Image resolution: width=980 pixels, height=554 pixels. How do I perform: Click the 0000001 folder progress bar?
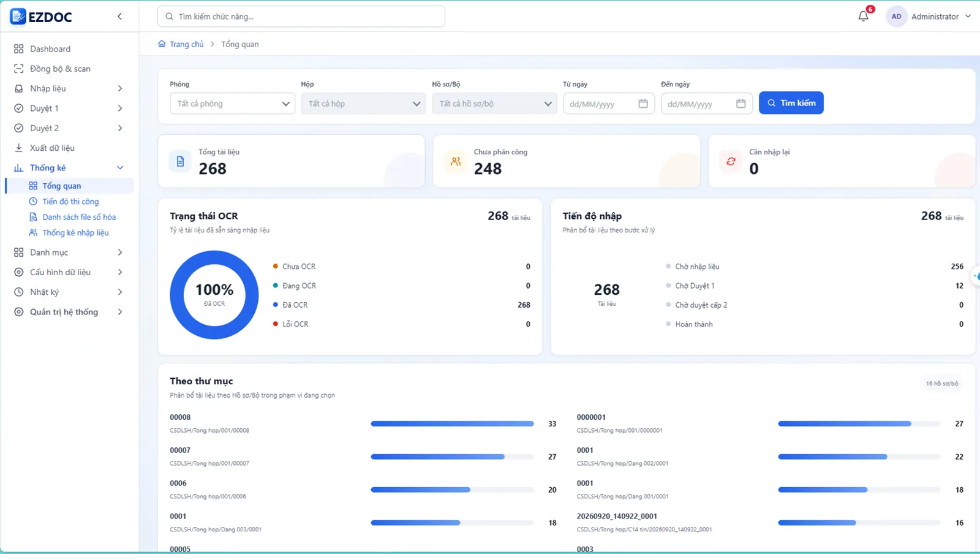pyautogui.click(x=859, y=423)
